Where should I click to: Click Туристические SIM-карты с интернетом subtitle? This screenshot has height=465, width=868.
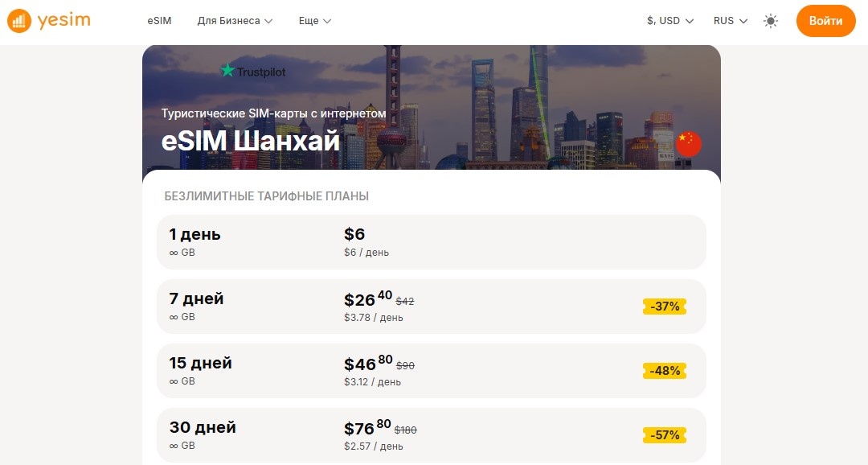click(273, 113)
